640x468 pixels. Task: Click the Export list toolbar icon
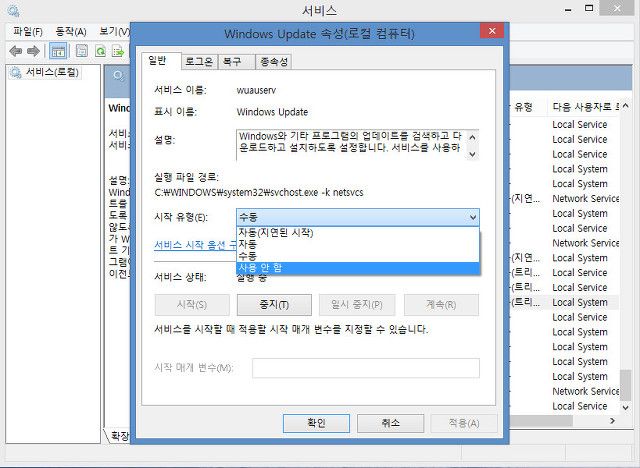tap(118, 51)
